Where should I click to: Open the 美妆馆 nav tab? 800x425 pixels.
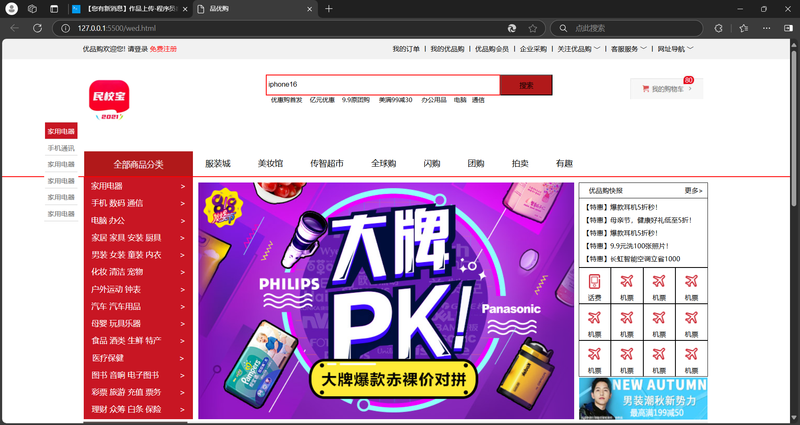(x=270, y=164)
